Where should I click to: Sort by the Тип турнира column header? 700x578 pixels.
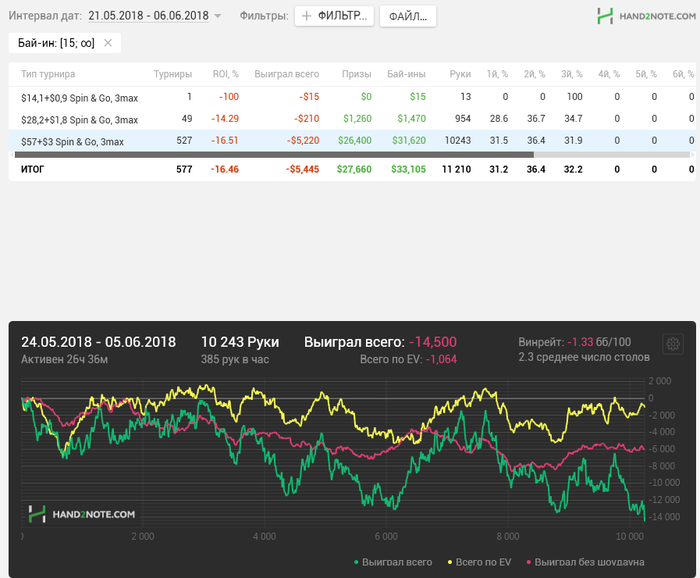[x=48, y=74]
